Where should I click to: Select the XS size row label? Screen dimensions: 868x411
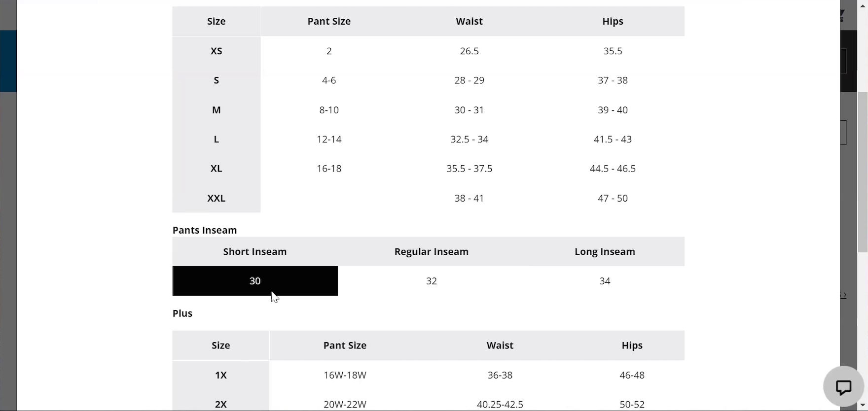217,51
